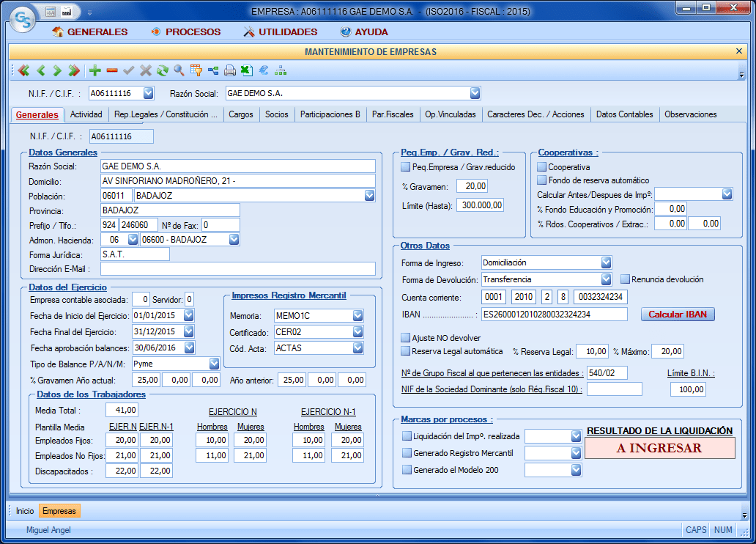Open the Datos Contables tab
Screen dimensions: 756x544
click(624, 114)
